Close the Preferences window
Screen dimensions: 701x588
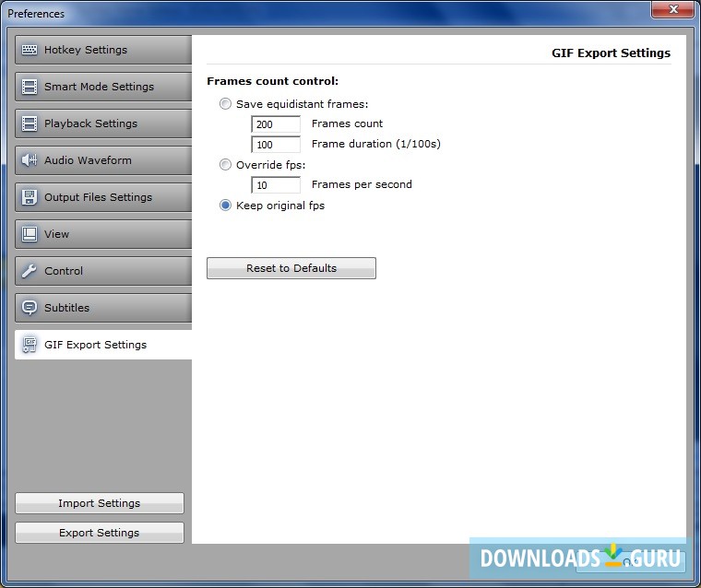(672, 10)
